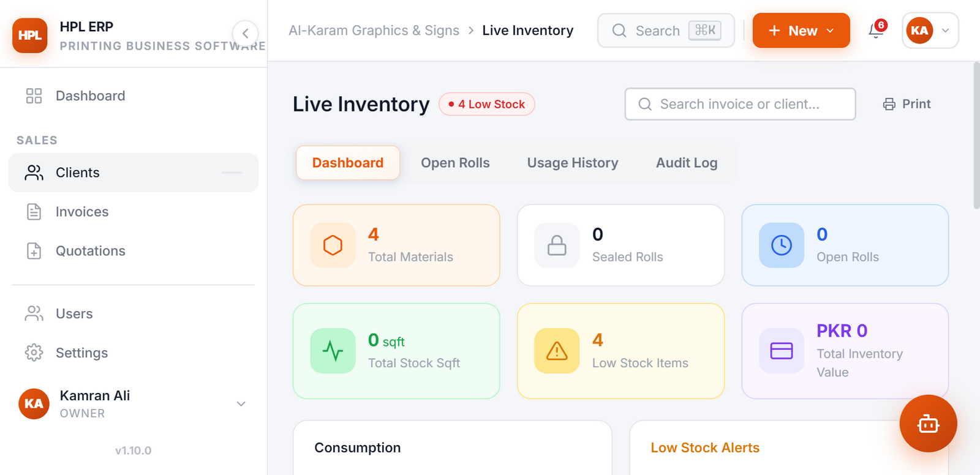Image resolution: width=980 pixels, height=475 pixels.
Task: Expand the Kamran Ali profile chevron
Action: tap(241, 404)
